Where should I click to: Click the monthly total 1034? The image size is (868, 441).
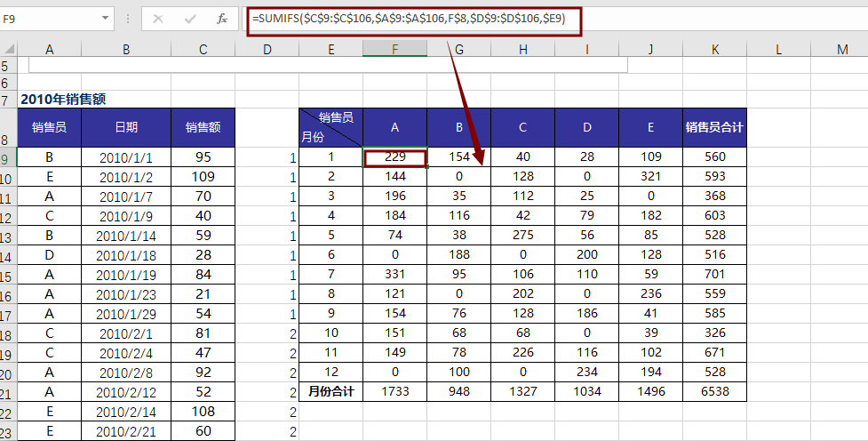coord(586,392)
